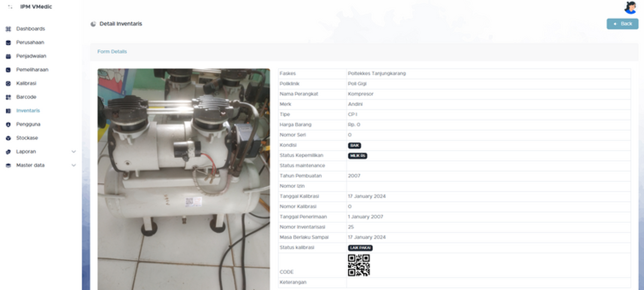Click the LAIK PAKAI status badge
The height and width of the screenshot is (290, 644).
[x=360, y=248]
